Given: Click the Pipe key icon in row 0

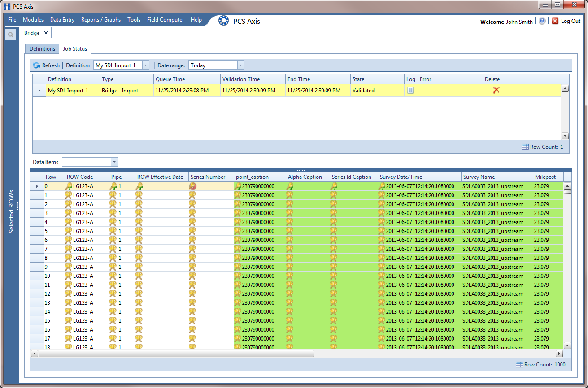Looking at the screenshot, I should (x=113, y=186).
